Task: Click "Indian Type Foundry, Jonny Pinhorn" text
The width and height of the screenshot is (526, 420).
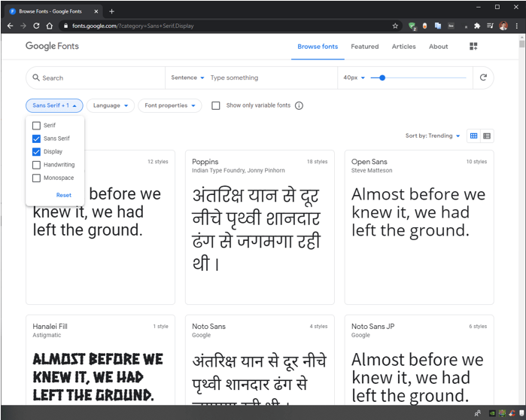Action: (239, 170)
